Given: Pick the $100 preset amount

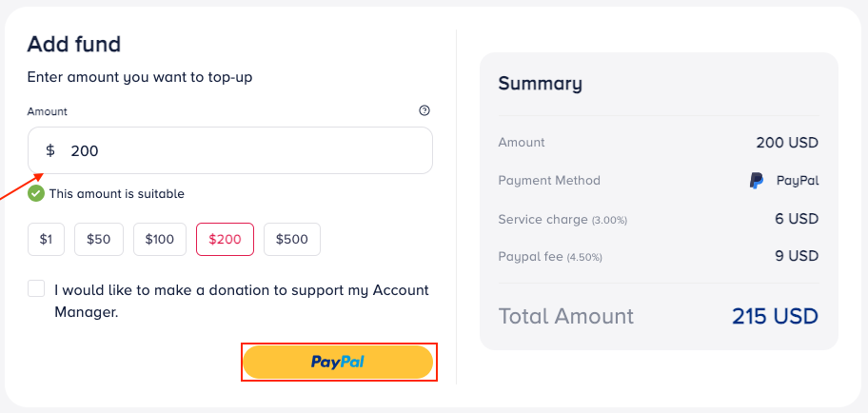Looking at the screenshot, I should (x=160, y=239).
